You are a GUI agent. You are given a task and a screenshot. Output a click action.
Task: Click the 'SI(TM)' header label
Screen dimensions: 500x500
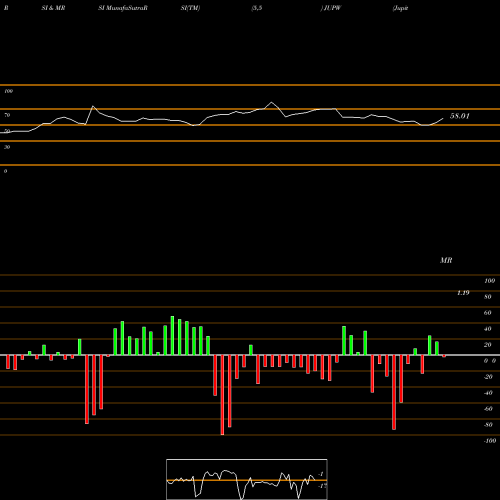coord(190,8)
